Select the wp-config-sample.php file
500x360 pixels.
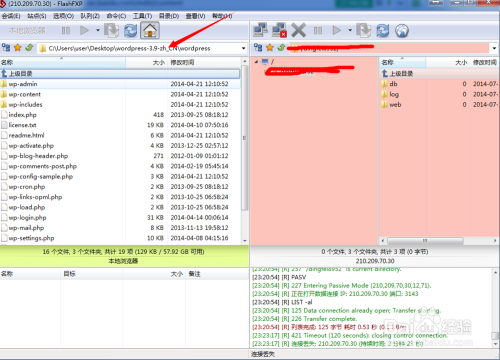tap(120, 176)
